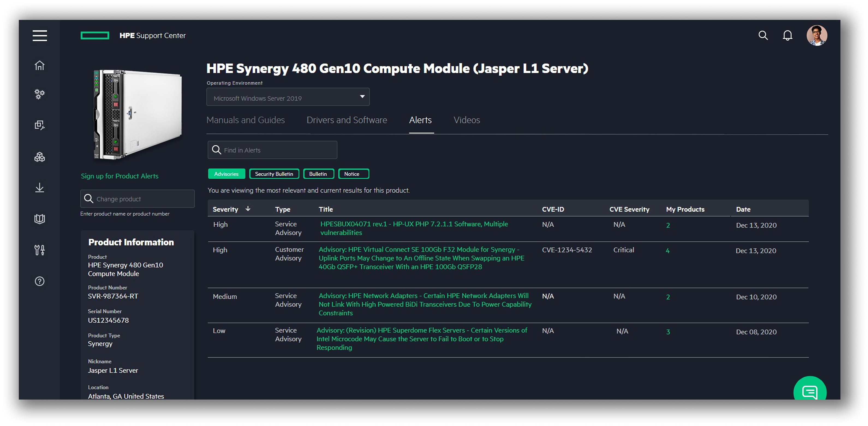Open the gears icon in sidebar
868x426 pixels.
pyautogui.click(x=40, y=94)
